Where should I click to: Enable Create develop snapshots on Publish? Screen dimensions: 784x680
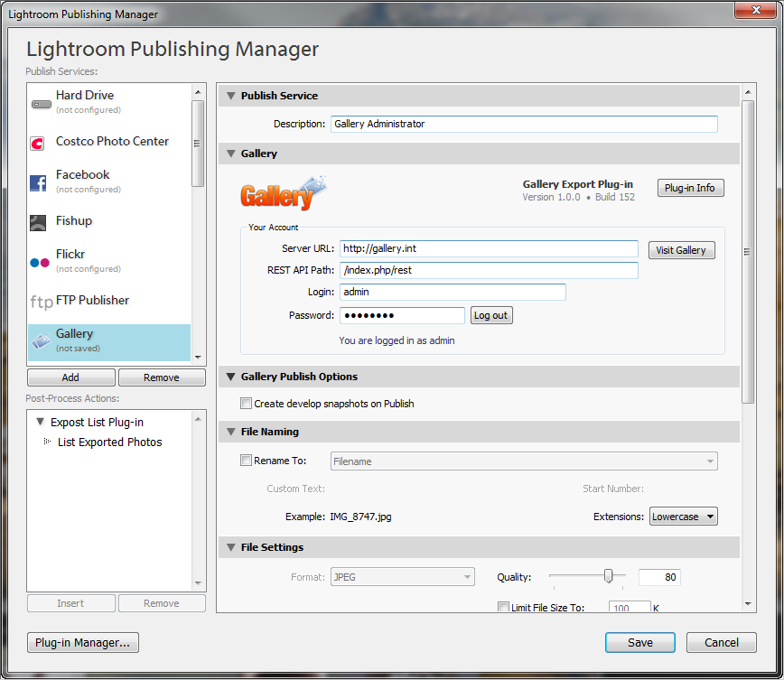tap(246, 403)
